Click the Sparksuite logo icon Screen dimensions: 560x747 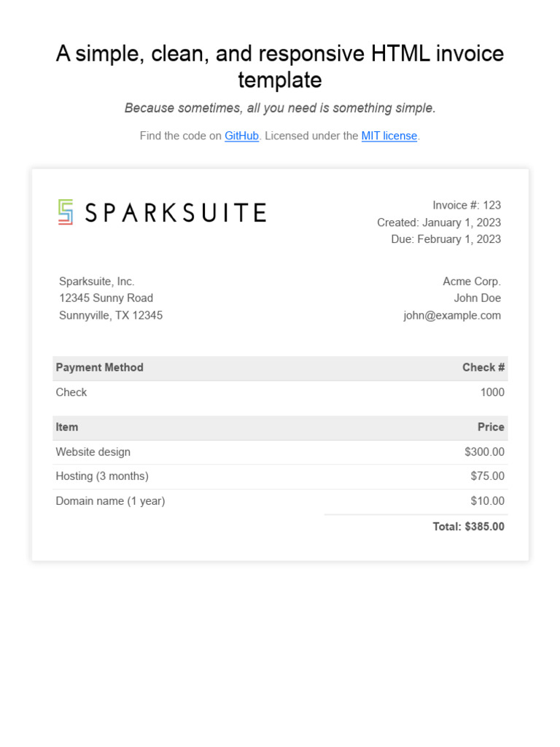pos(66,212)
